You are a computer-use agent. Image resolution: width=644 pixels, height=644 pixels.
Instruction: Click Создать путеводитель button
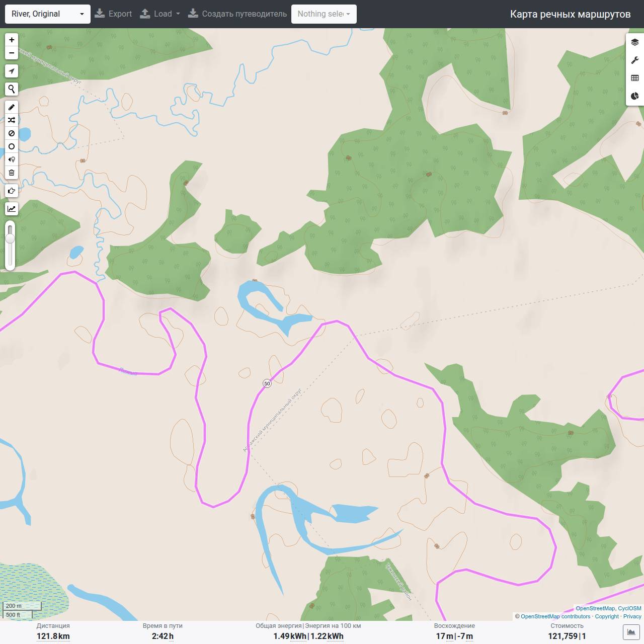pyautogui.click(x=237, y=14)
